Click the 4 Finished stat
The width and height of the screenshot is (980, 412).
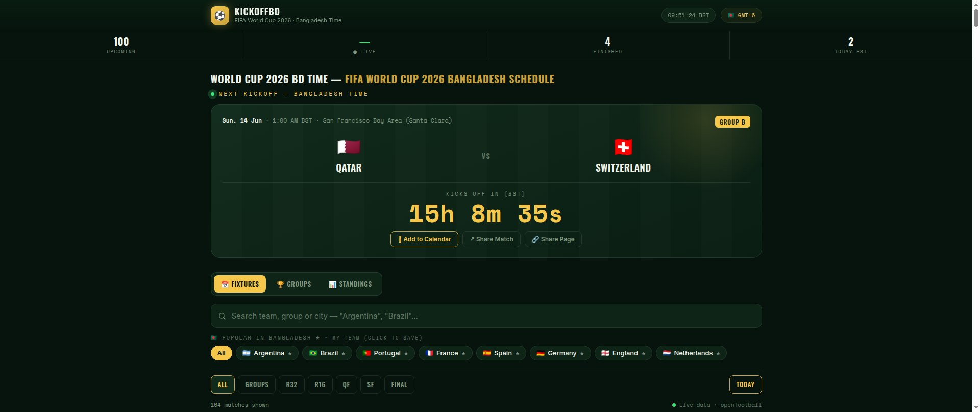coord(607,45)
